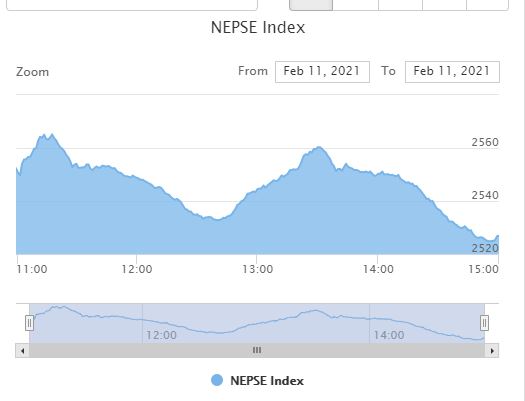Click the Zoom label
Image resolution: width=525 pixels, height=401 pixels.
(32, 72)
